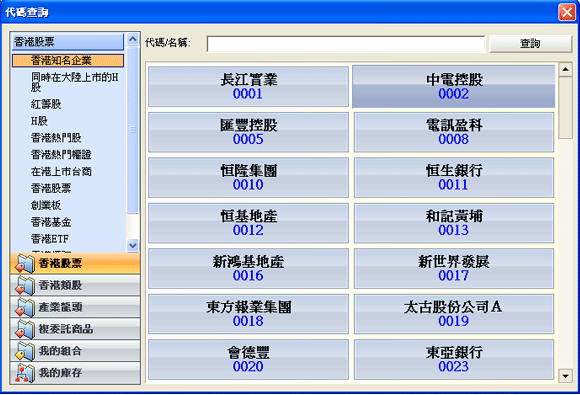Click the stock grid scrollbar thumb
Image resolution: width=580 pixels, height=395 pixels.
565,108
